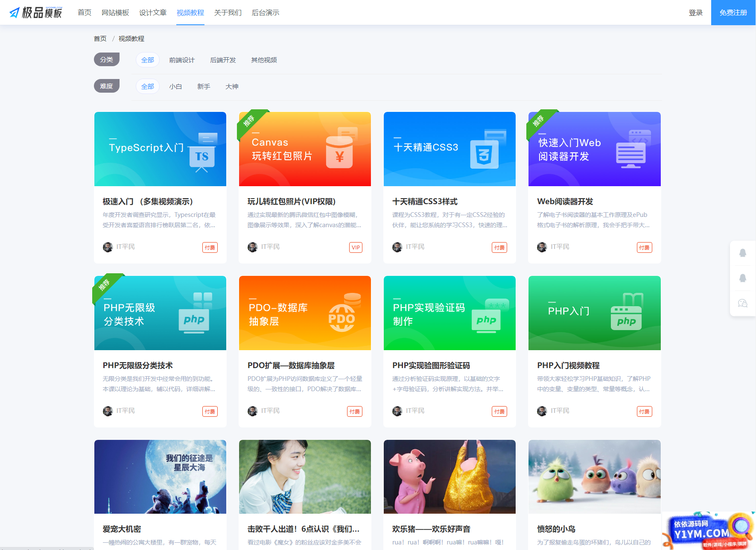
Task: Filter difficulty by 小白
Action: point(175,87)
